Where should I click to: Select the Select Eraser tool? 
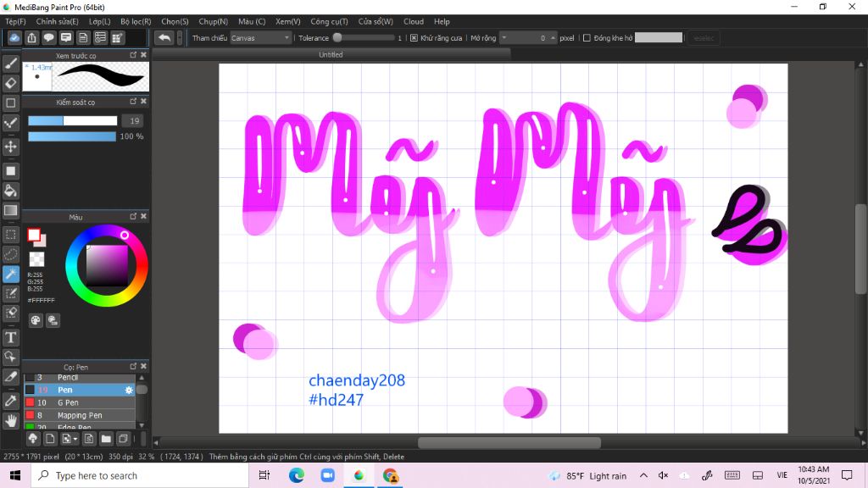(10, 313)
